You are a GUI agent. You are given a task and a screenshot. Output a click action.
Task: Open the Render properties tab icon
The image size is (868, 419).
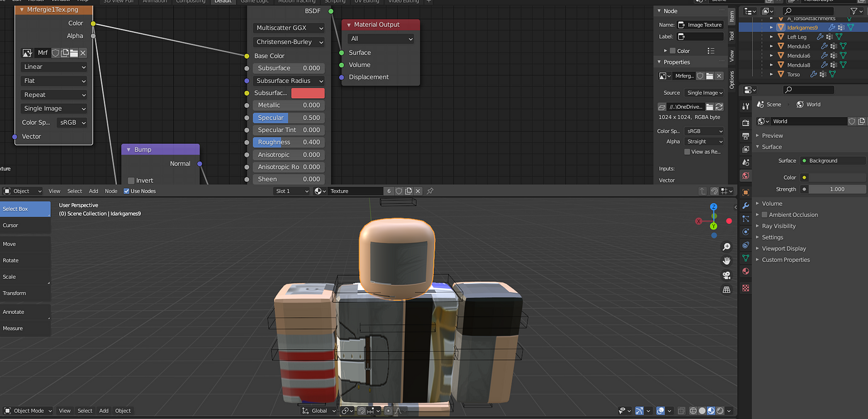point(745,123)
